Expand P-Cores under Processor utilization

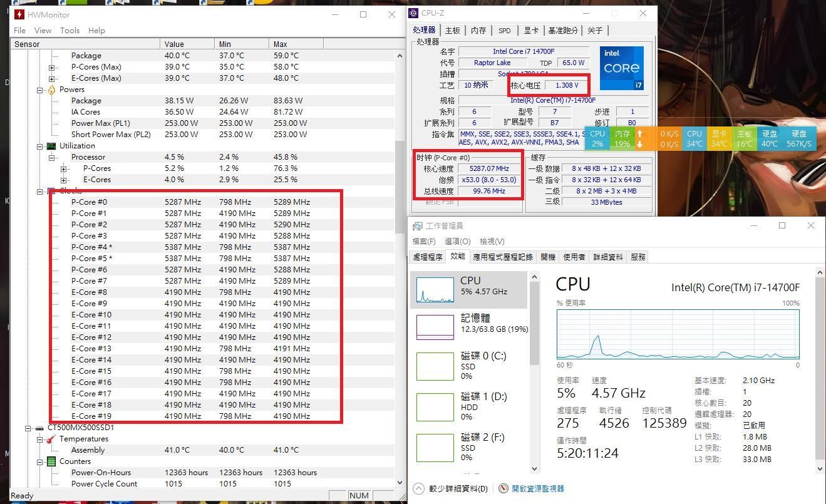[63, 168]
